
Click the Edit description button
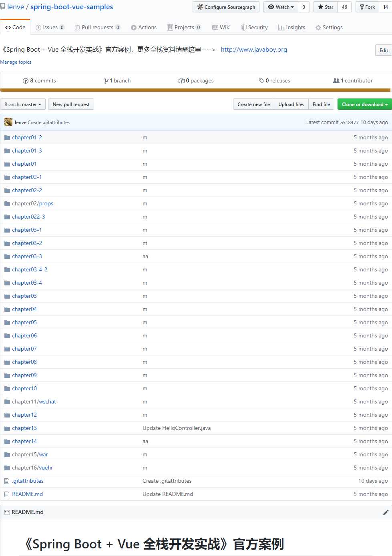384,50
